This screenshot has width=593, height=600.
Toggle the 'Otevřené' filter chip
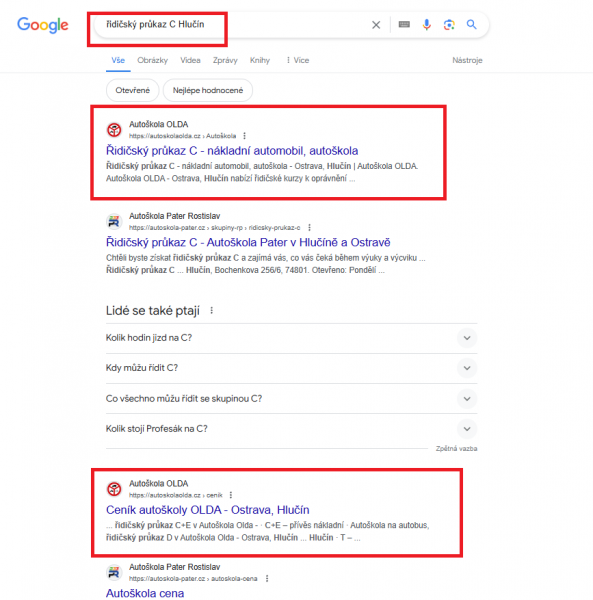click(132, 90)
